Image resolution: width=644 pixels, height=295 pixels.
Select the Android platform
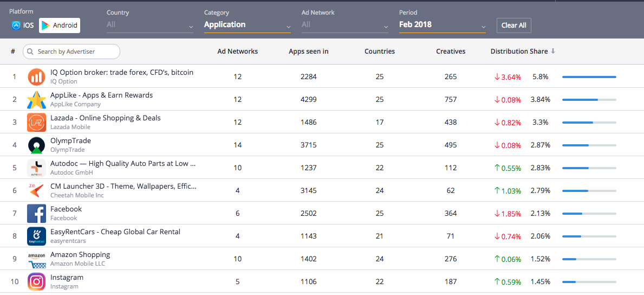pos(60,25)
